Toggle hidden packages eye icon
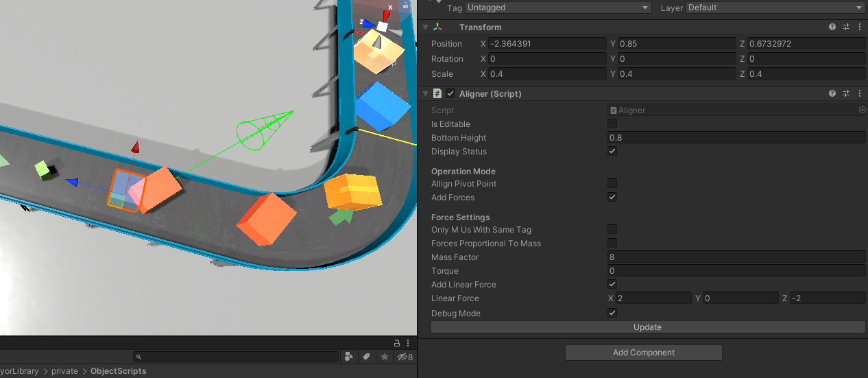The height and width of the screenshot is (378, 868). point(405,357)
